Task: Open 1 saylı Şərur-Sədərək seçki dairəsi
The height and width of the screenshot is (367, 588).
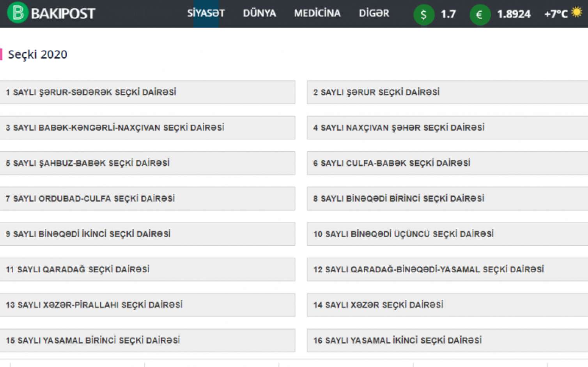Action: tap(147, 92)
